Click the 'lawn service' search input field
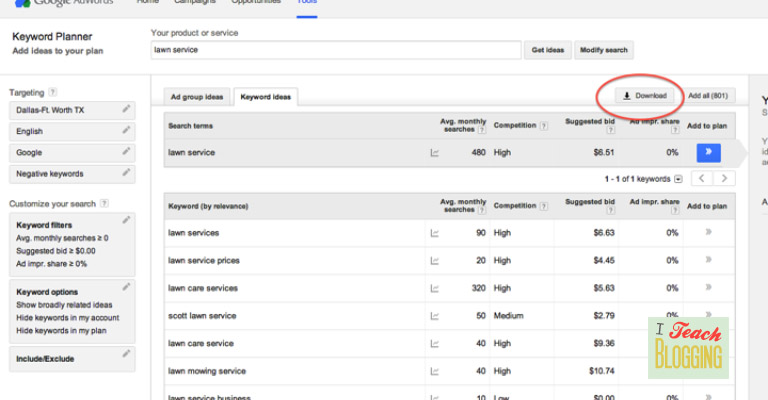Screen dimensions: 768x400 [x=335, y=50]
